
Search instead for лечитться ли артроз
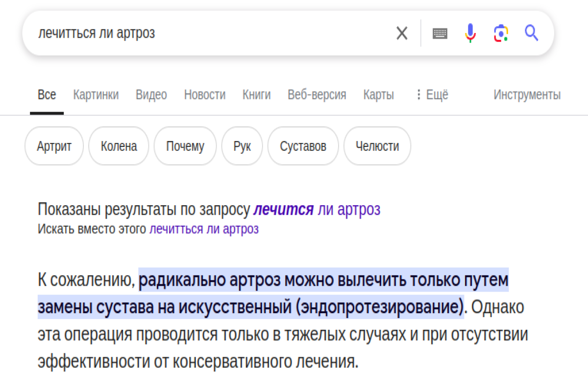click(x=204, y=229)
